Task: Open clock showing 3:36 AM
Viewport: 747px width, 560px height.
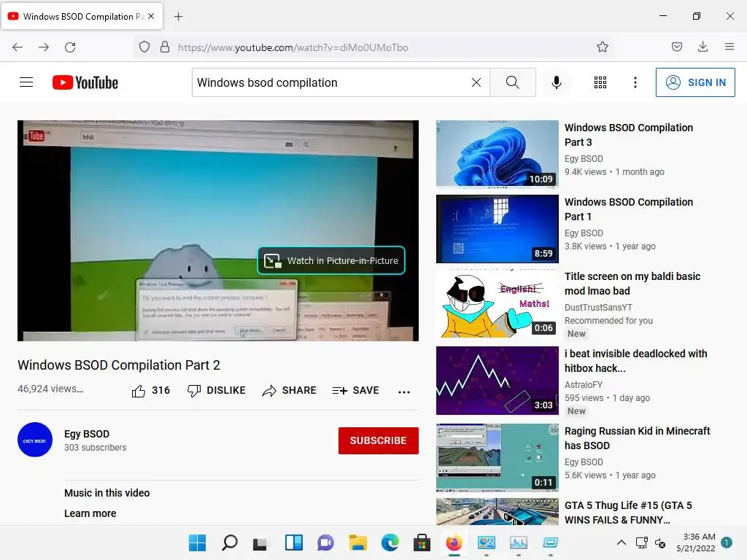Action: click(x=696, y=542)
